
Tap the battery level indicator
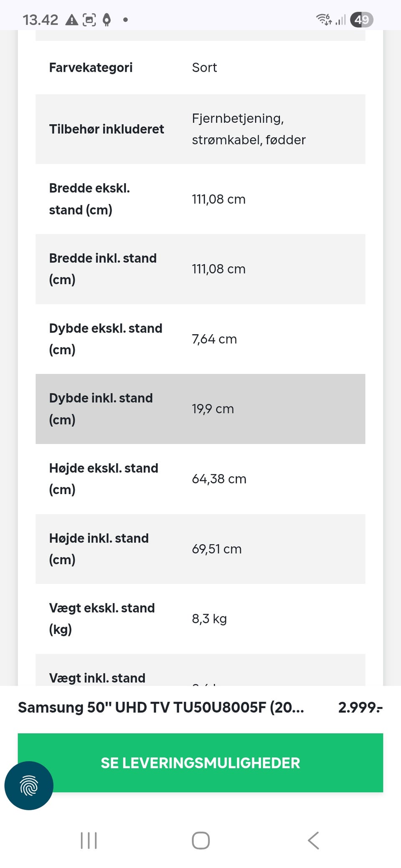pyautogui.click(x=362, y=20)
